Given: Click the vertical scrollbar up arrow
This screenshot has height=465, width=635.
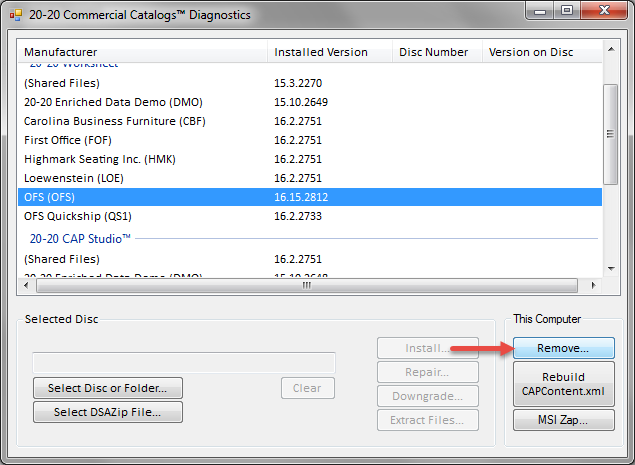Looking at the screenshot, I should click(611, 49).
